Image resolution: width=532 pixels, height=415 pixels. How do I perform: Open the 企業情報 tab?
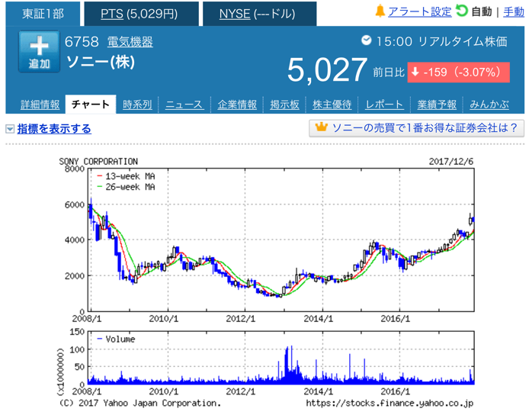[x=237, y=105]
